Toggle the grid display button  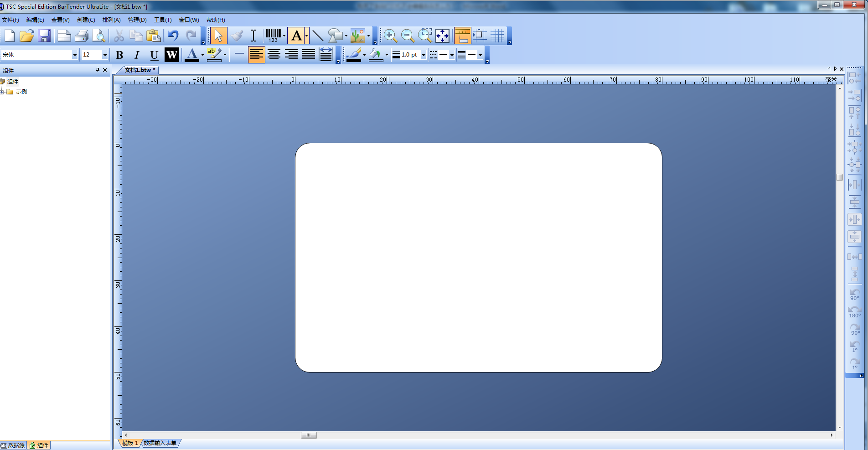click(x=497, y=36)
